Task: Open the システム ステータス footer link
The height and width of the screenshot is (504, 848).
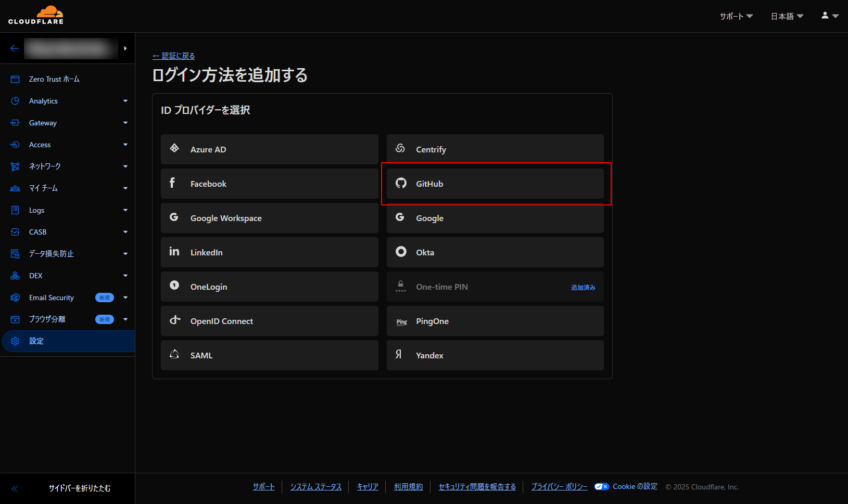Action: point(315,487)
